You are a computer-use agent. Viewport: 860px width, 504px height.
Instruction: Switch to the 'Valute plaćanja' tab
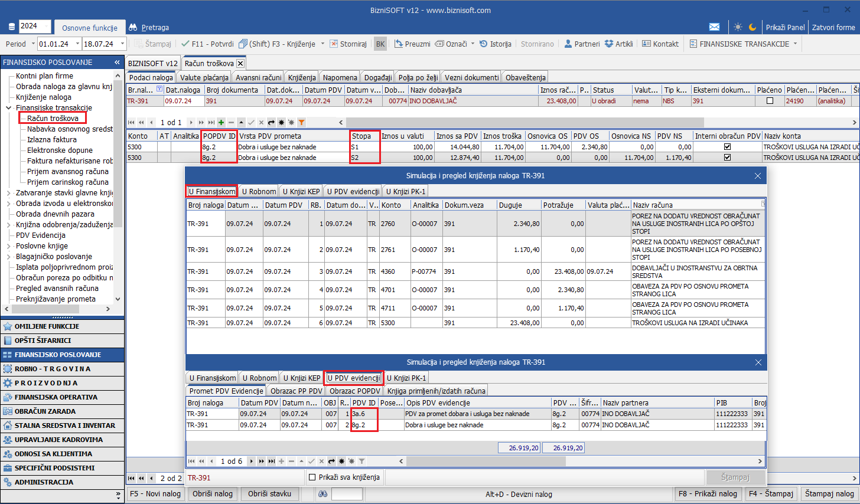(204, 77)
